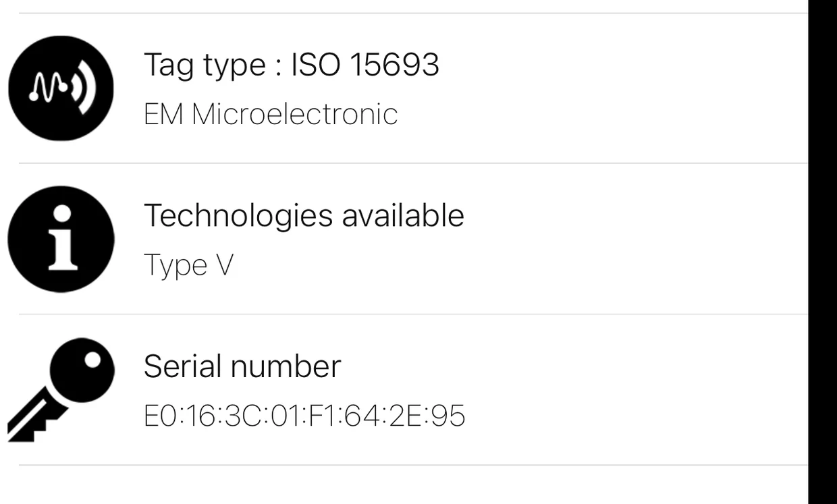Click the black circular information icon

pos(61,239)
